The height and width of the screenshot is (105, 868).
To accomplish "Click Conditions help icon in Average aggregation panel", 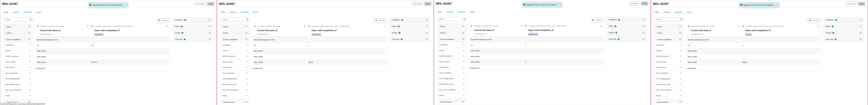I will [x=185, y=20].
